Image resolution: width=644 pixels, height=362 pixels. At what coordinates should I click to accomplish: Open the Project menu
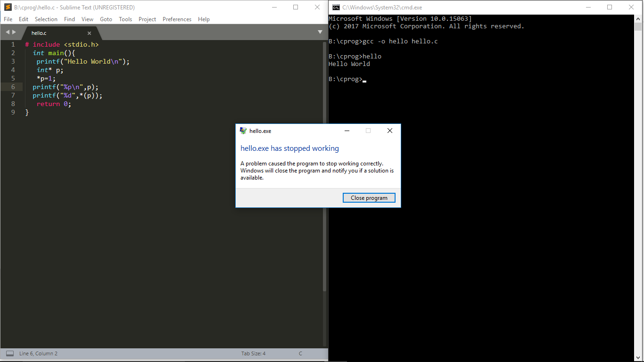(147, 19)
